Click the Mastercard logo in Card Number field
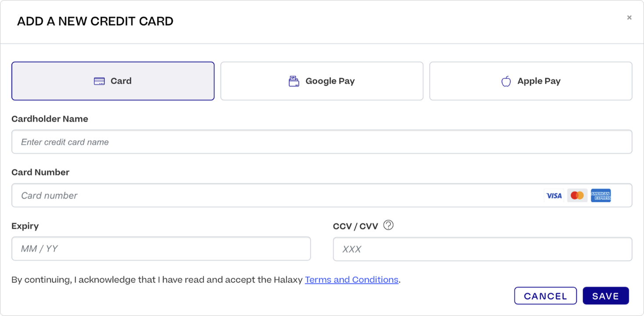This screenshot has height=316, width=644. [577, 196]
